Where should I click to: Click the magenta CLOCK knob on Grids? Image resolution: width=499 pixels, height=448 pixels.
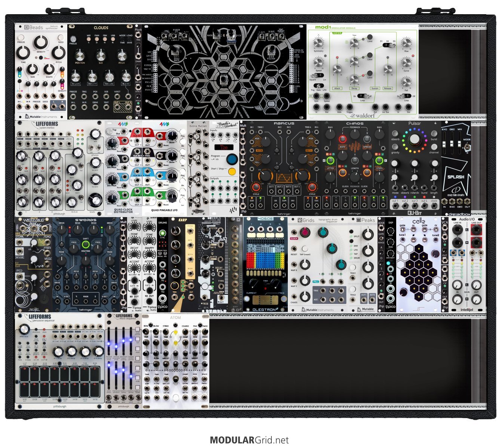coord(305,232)
